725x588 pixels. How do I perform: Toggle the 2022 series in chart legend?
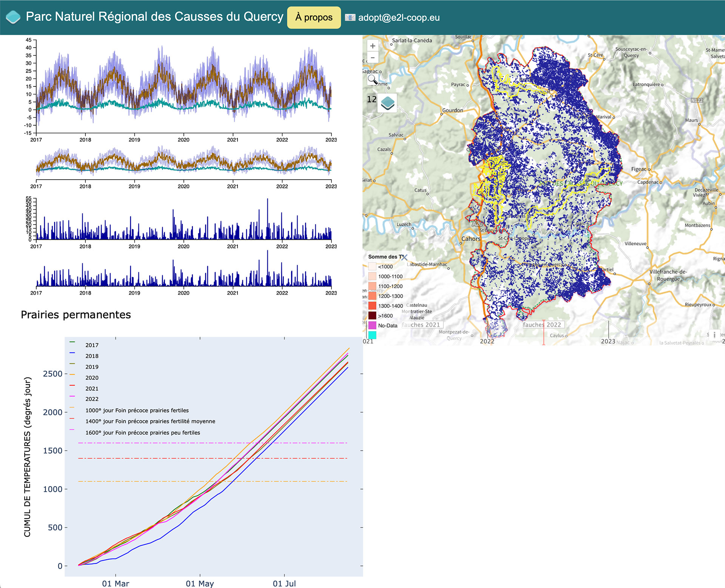click(92, 399)
